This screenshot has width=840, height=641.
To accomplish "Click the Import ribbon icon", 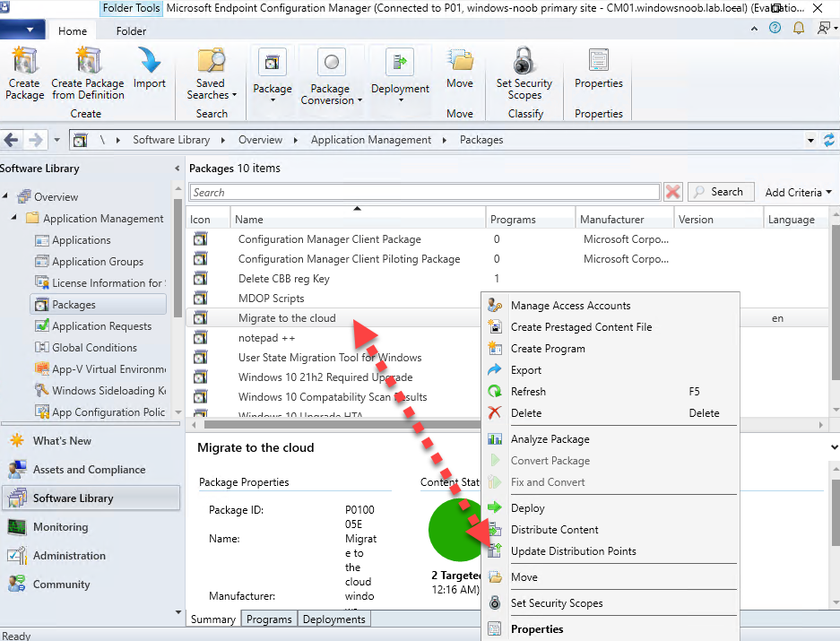I will tap(149, 69).
